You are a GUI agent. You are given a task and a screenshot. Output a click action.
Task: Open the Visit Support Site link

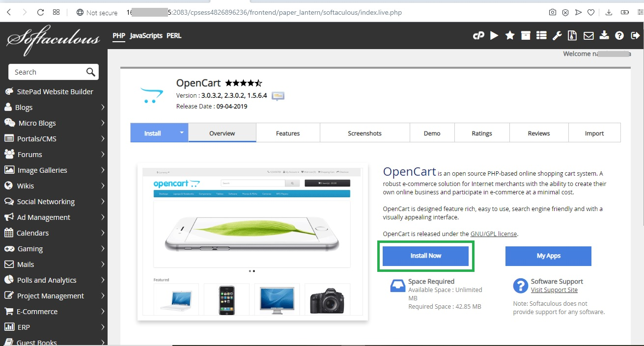554,290
